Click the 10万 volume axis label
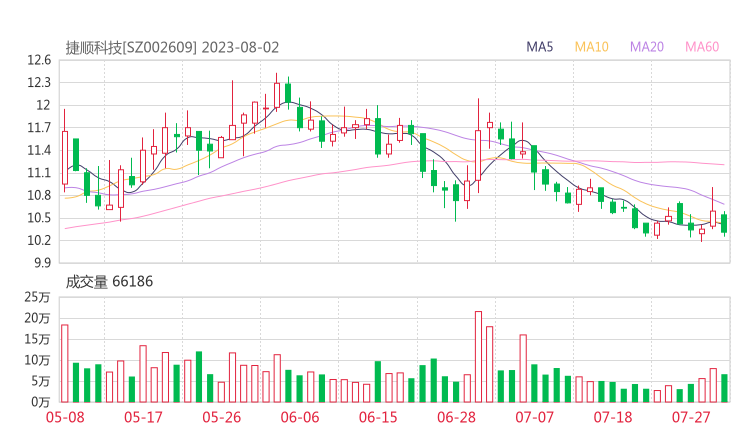Screen dimensions: 740x440 pyautogui.click(x=37, y=360)
